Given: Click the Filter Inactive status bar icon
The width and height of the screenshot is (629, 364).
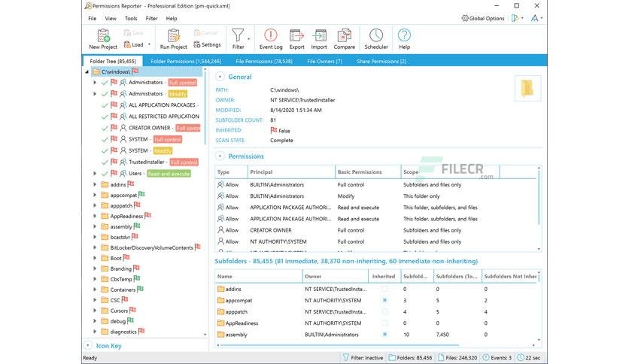Looking at the screenshot, I should pyautogui.click(x=346, y=357).
